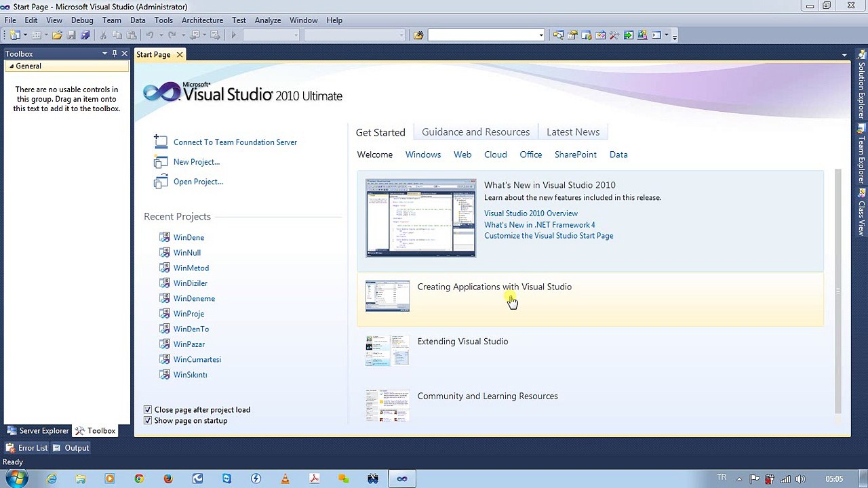Click the Cut scissors toolbar icon

tap(104, 35)
